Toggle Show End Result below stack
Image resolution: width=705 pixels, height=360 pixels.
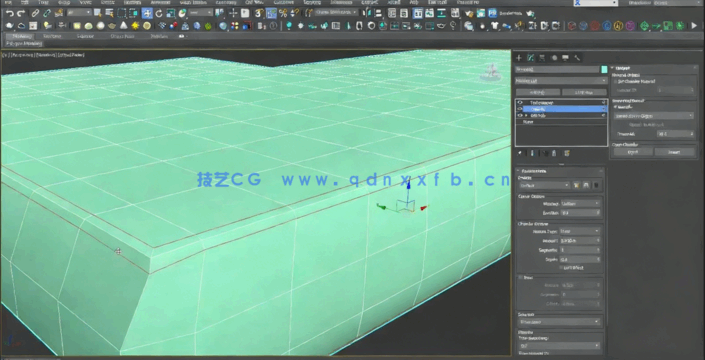tap(532, 153)
